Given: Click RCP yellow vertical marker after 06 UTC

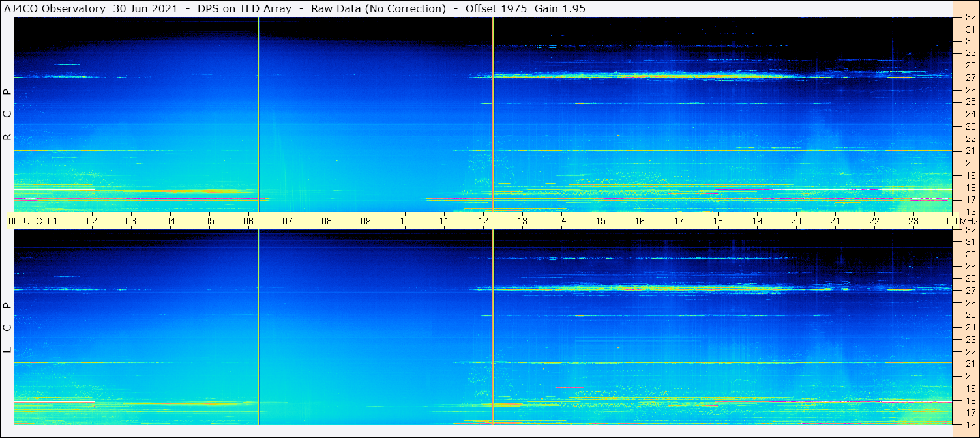Looking at the screenshot, I should click(x=258, y=114).
